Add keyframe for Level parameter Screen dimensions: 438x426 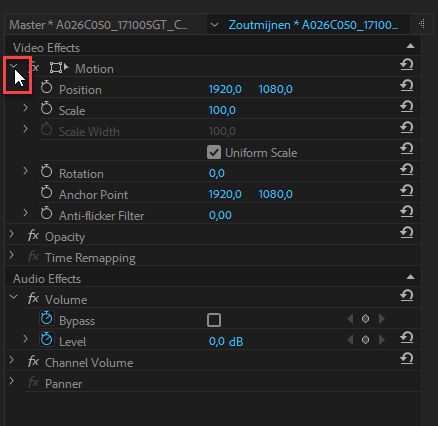click(365, 340)
